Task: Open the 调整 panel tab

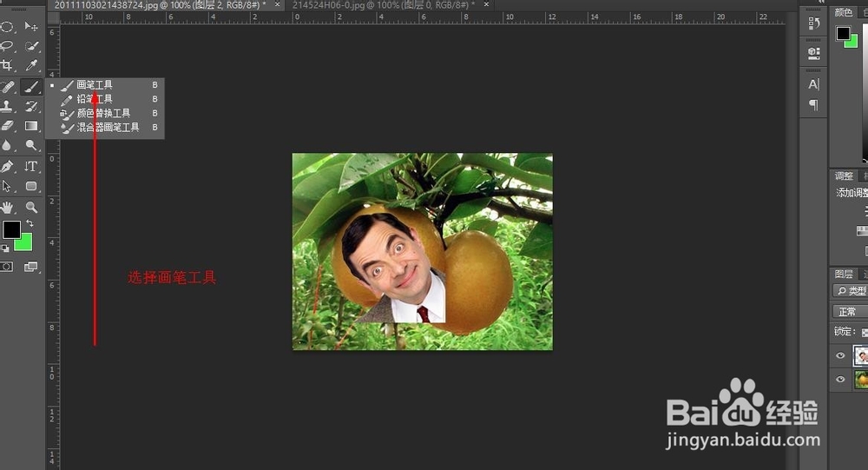Action: (844, 175)
